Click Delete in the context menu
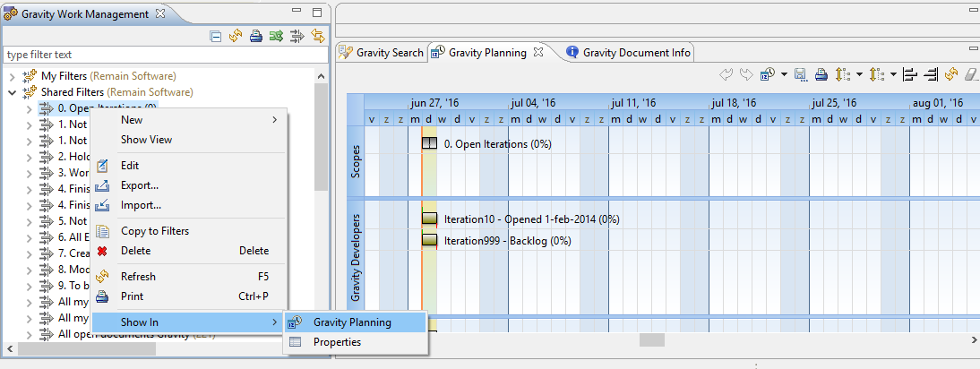980x369 pixels. click(x=135, y=251)
